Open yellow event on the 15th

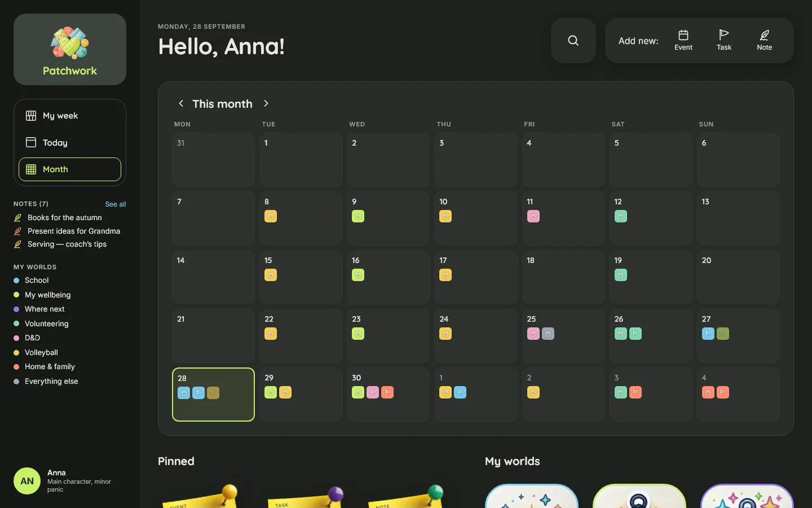[271, 275]
